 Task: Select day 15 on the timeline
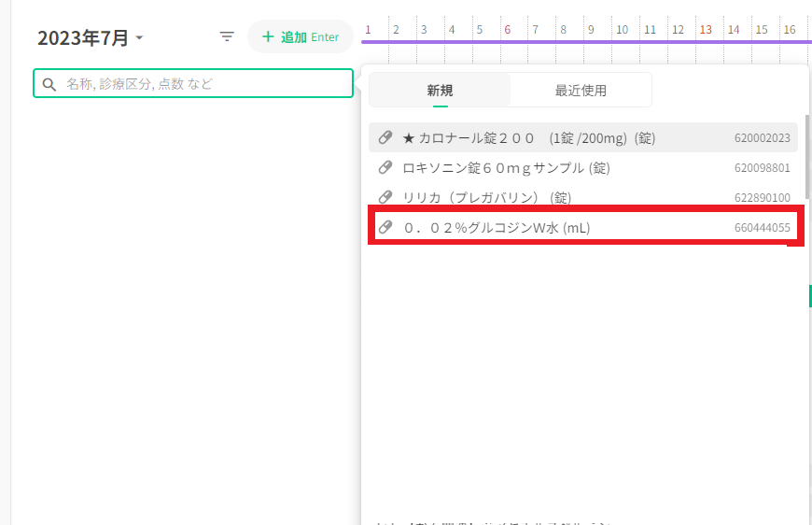(762, 30)
